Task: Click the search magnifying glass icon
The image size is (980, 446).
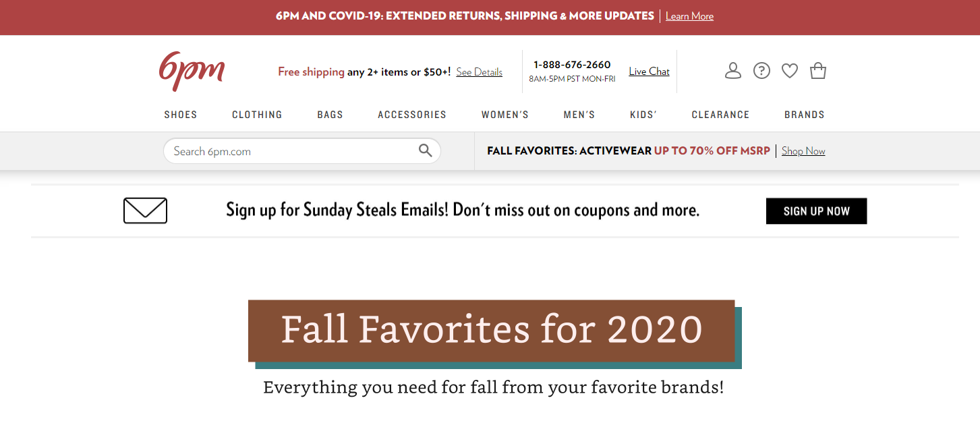Action: pos(425,150)
